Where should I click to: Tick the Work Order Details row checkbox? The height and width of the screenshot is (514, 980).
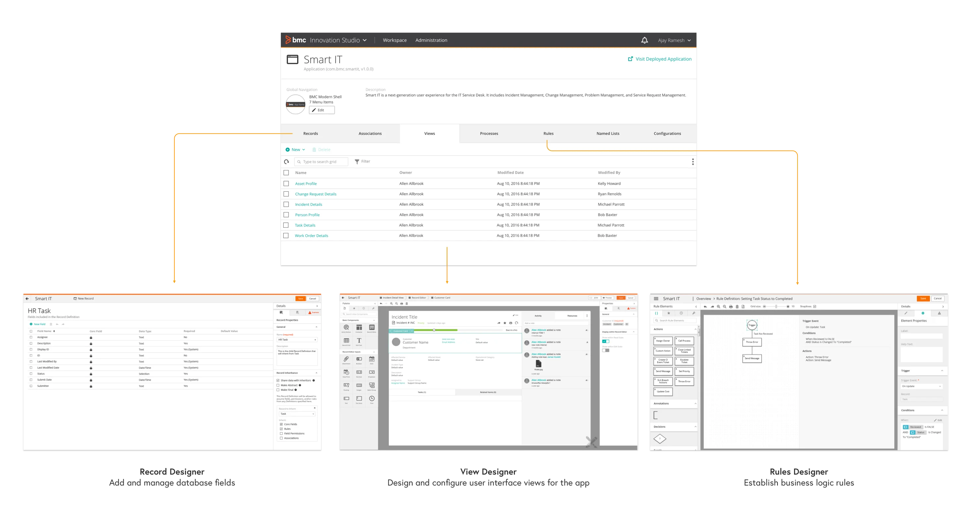tap(286, 236)
